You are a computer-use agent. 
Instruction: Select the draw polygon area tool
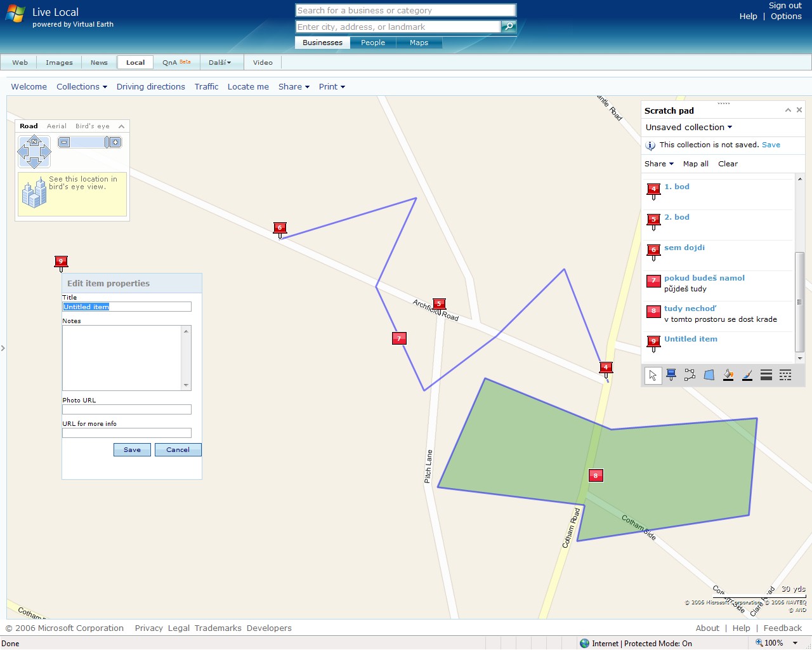coord(709,375)
